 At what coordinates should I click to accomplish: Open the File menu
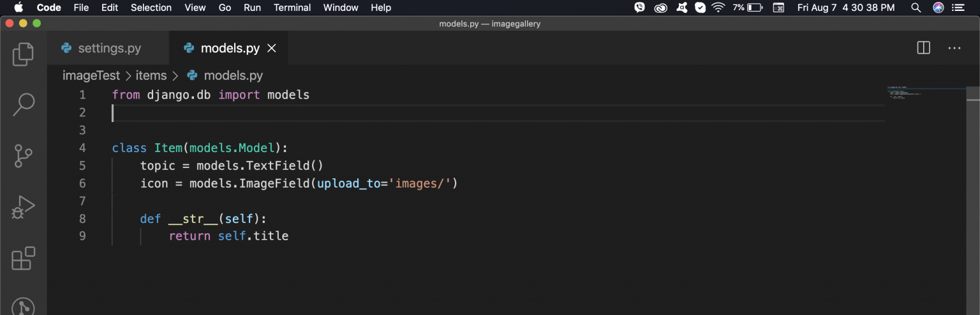coord(81,8)
